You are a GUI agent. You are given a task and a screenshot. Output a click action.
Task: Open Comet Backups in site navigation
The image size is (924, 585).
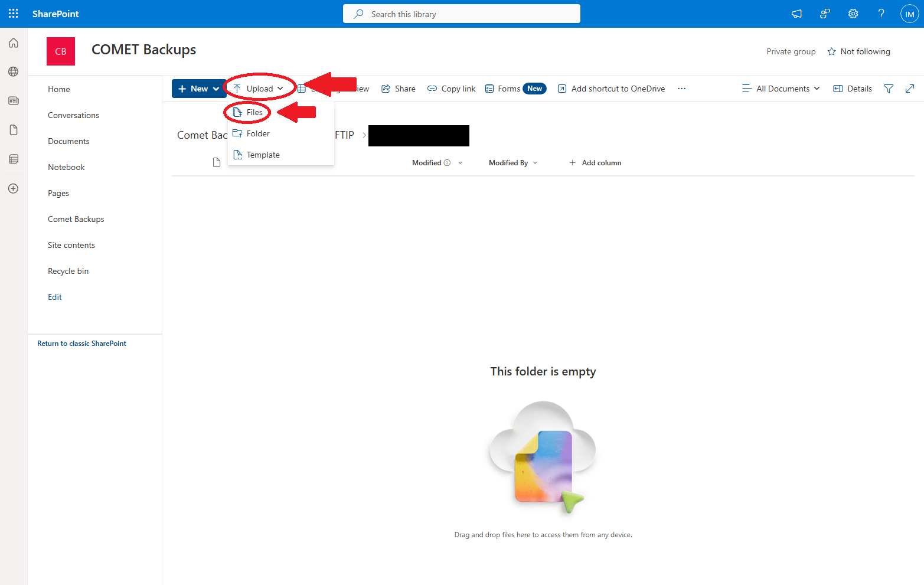pyautogui.click(x=76, y=219)
